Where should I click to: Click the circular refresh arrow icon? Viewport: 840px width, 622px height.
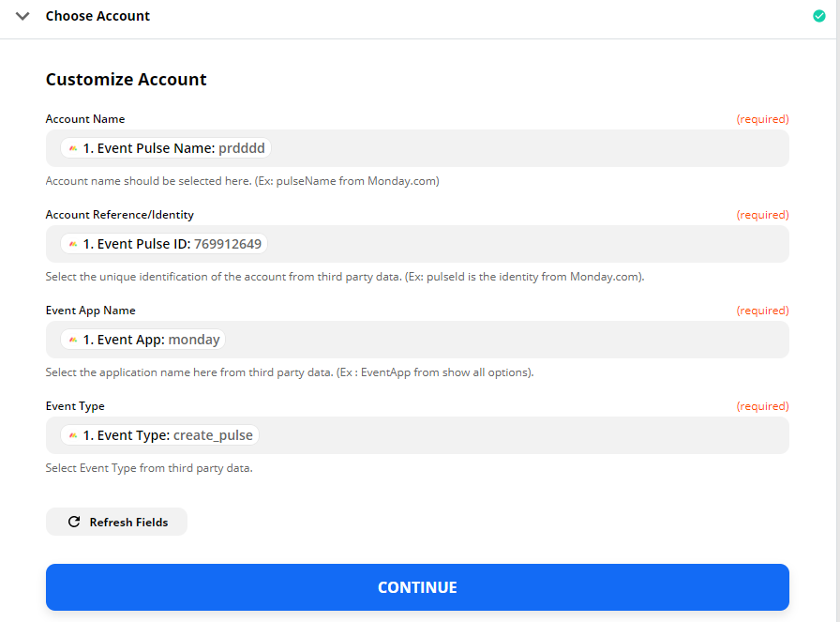click(74, 522)
